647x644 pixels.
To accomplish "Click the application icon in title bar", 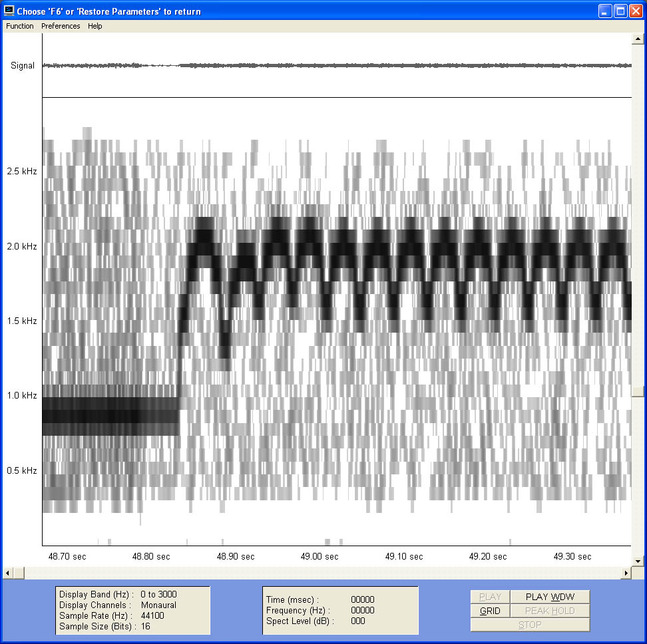I will coord(9,11).
